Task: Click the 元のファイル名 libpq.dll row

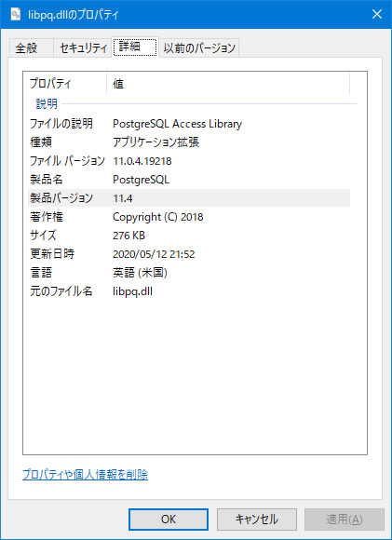Action: point(189,291)
